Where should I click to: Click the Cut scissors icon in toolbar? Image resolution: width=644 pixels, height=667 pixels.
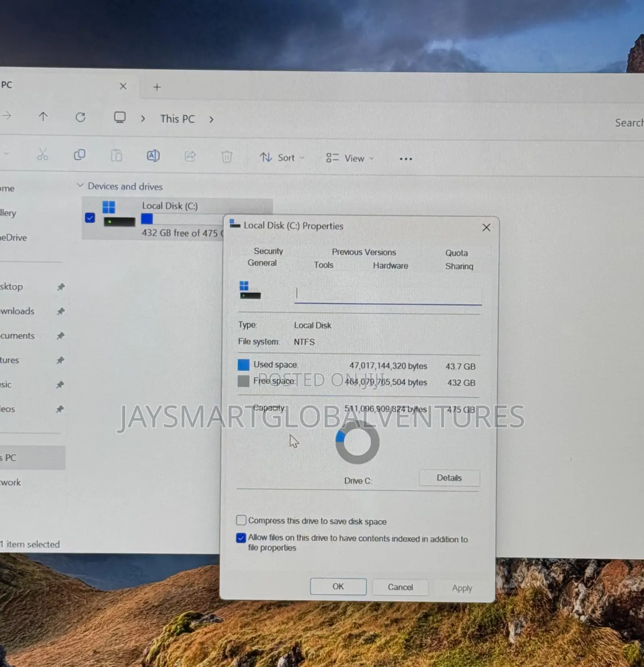tap(43, 155)
